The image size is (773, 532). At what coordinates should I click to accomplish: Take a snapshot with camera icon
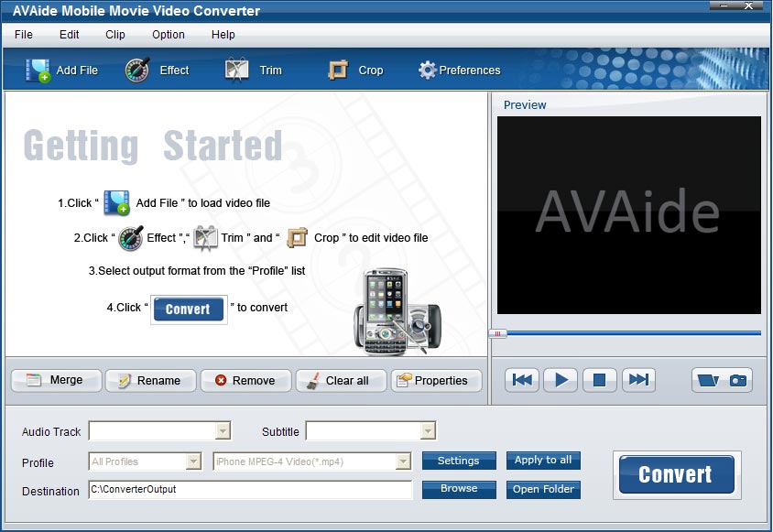pyautogui.click(x=738, y=380)
